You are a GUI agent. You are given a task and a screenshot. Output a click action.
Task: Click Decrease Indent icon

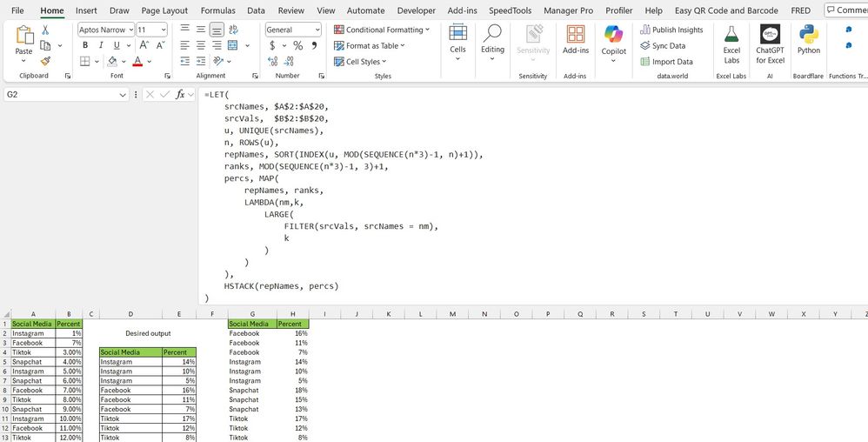(185, 61)
